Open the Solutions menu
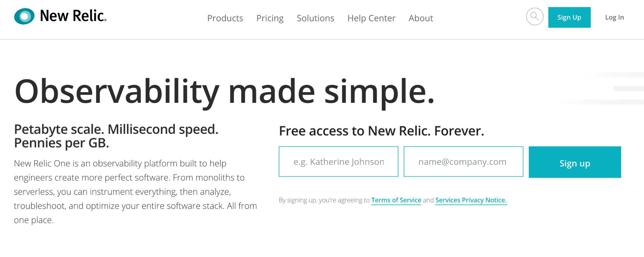The height and width of the screenshot is (257, 644). point(315,18)
